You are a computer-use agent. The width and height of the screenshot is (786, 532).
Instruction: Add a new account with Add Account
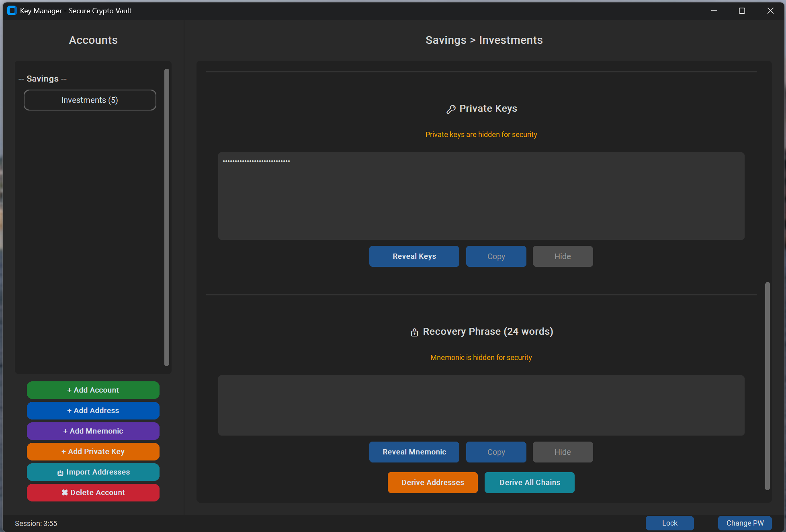point(93,390)
